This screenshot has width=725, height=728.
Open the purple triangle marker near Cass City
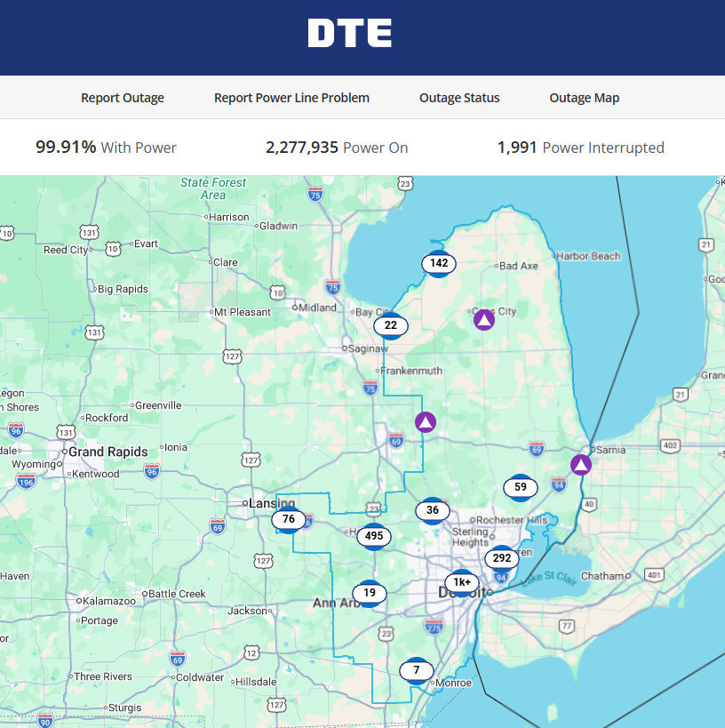[x=484, y=320]
